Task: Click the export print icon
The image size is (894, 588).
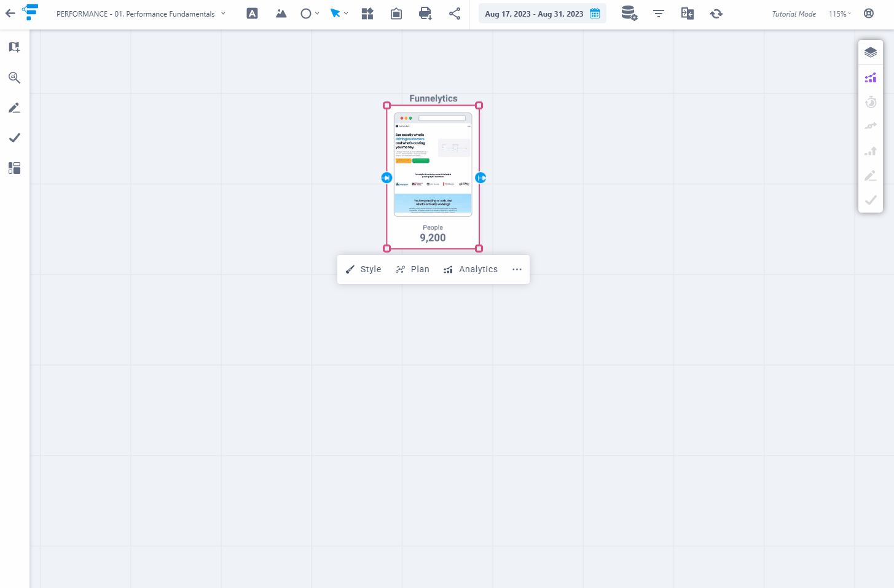Action: click(425, 14)
